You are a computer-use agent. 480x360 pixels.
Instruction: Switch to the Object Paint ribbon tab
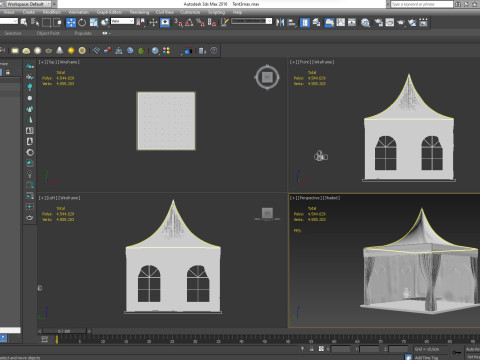pos(48,33)
